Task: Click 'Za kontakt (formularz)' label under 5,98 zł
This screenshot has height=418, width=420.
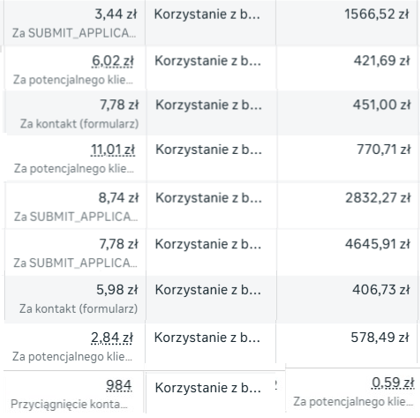Action: (x=78, y=309)
